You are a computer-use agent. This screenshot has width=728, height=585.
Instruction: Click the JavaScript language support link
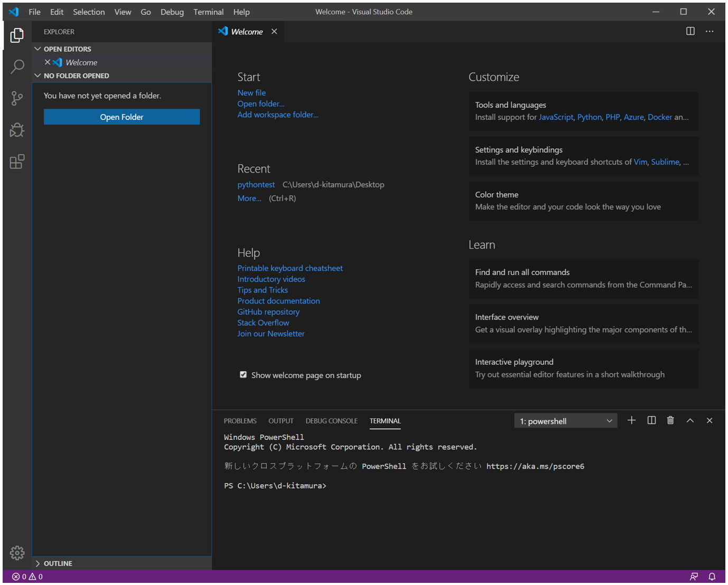click(x=556, y=117)
